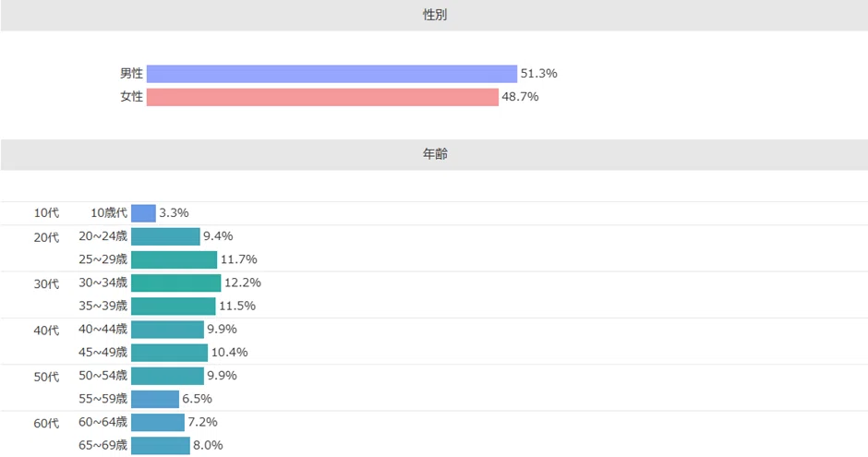
Task: Click the 25~29歳 11.7% bar
Action: tap(174, 259)
